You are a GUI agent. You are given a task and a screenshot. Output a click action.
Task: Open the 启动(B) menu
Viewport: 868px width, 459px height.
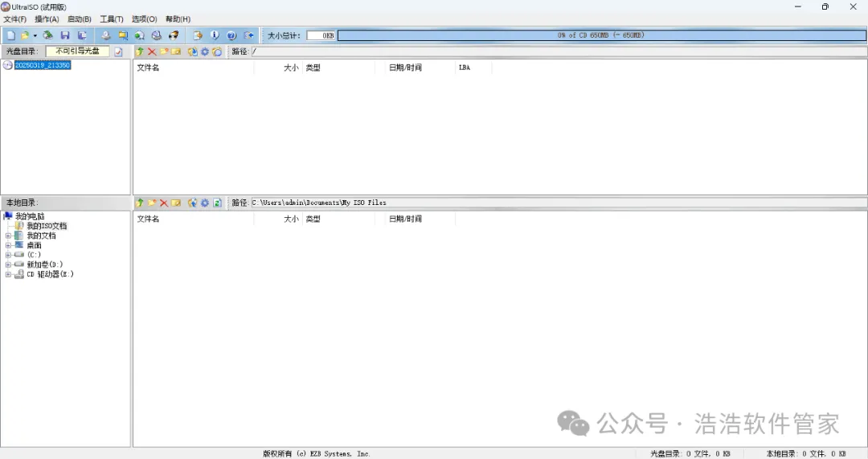click(79, 18)
